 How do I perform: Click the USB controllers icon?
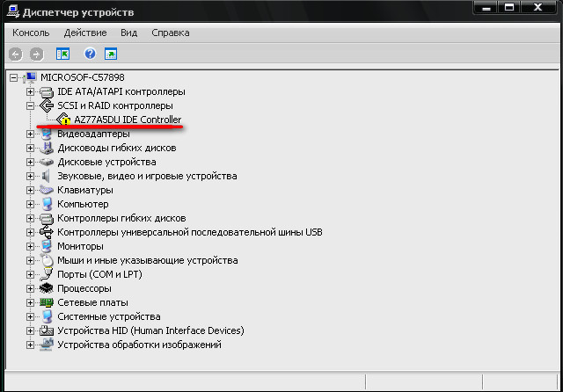coord(47,232)
